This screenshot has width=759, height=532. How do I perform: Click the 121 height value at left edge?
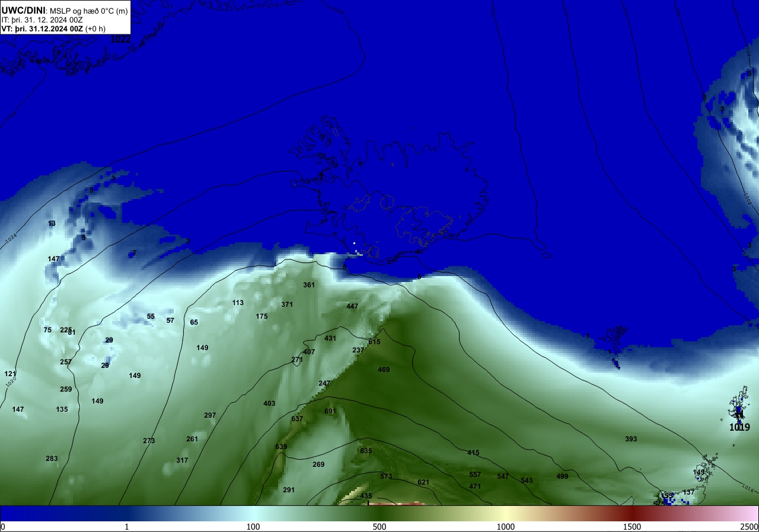tap(10, 374)
